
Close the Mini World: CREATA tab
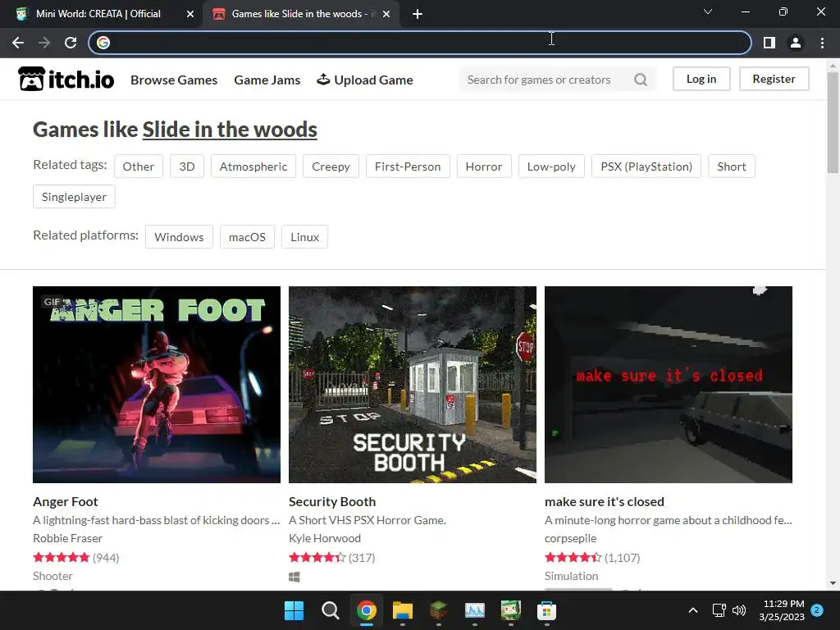[190, 14]
